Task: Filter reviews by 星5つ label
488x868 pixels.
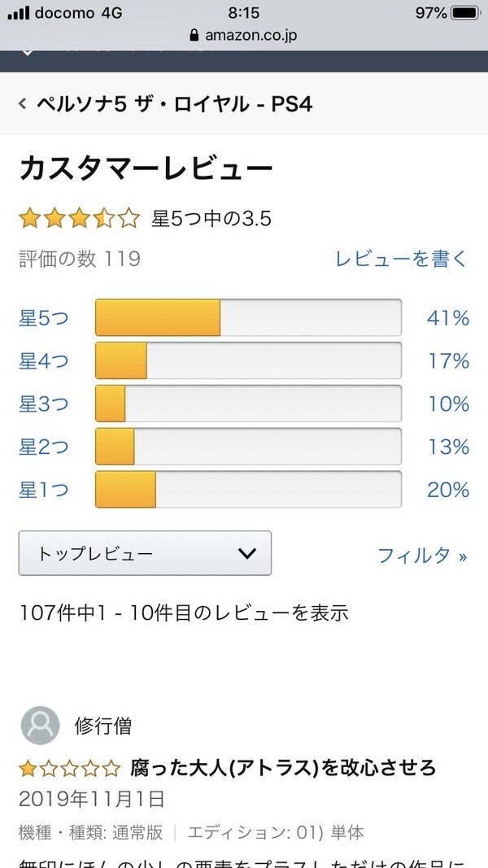Action: point(44,318)
